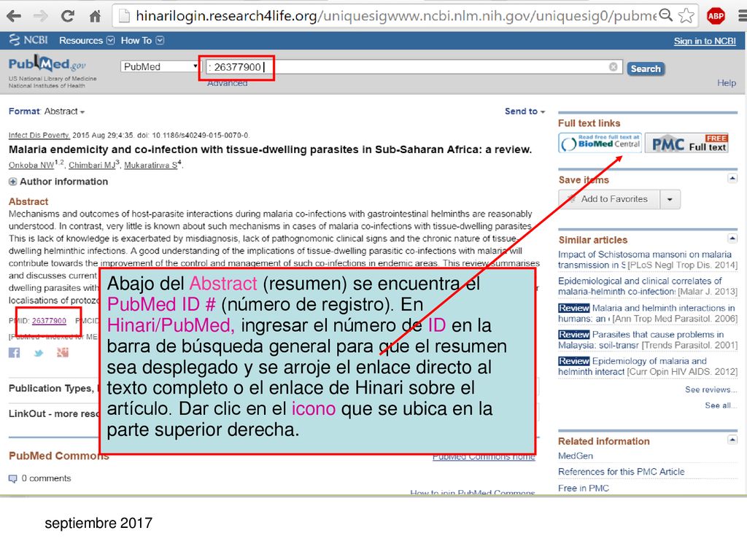Share the article on Facebook
747x560 pixels.
15,352
